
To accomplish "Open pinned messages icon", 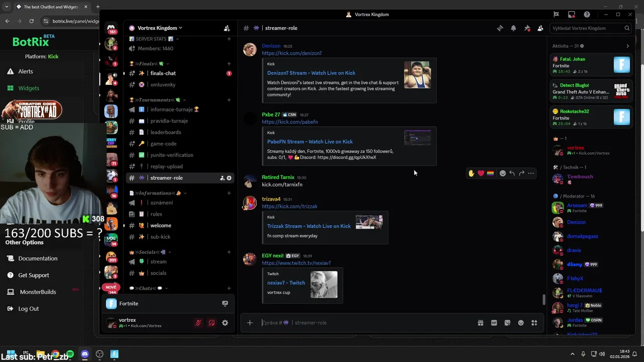I will [x=527, y=28].
